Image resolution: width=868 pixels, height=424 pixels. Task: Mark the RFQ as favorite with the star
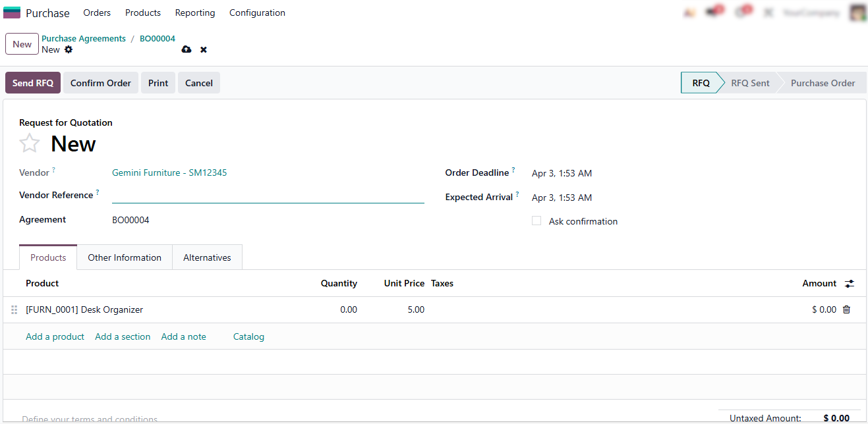click(x=30, y=144)
